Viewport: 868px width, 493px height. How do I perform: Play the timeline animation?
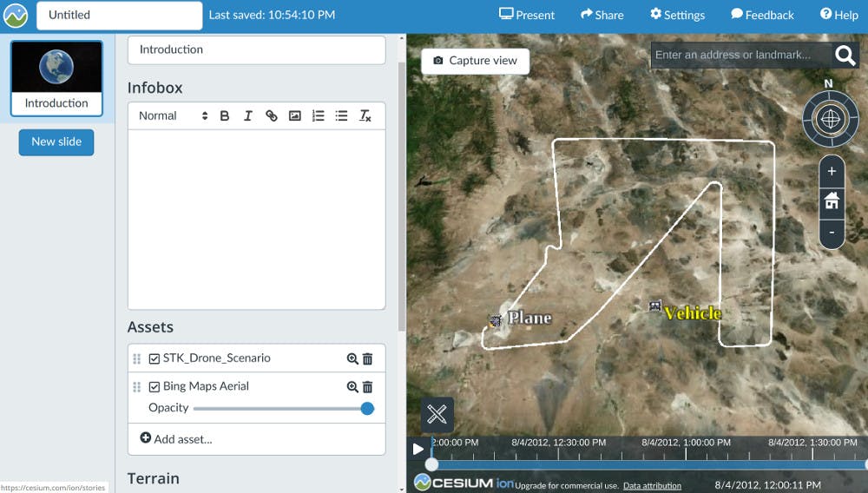coord(418,449)
